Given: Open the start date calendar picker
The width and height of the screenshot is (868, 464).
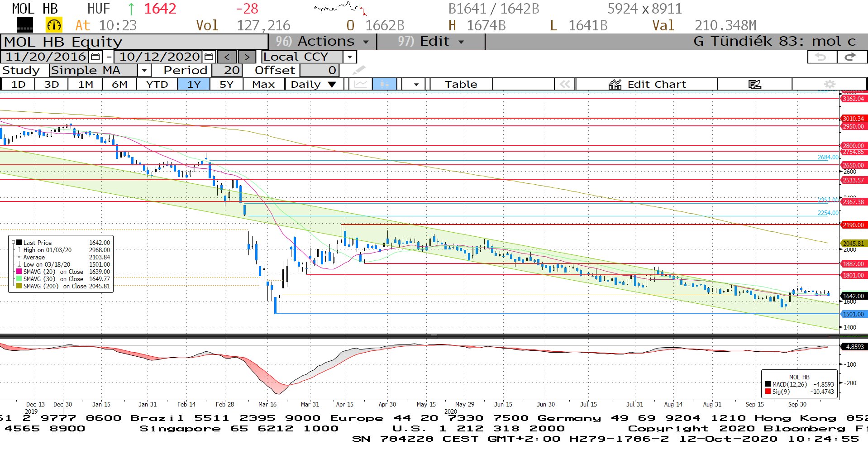Looking at the screenshot, I should [95, 57].
